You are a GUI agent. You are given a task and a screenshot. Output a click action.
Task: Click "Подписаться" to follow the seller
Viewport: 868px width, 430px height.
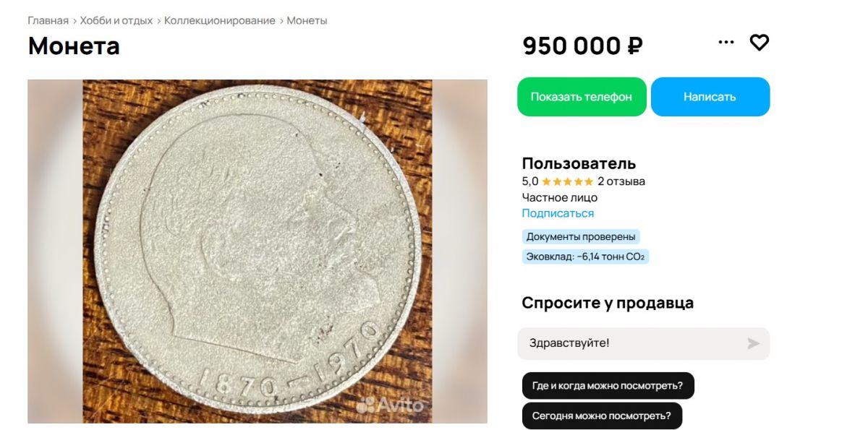coord(558,213)
